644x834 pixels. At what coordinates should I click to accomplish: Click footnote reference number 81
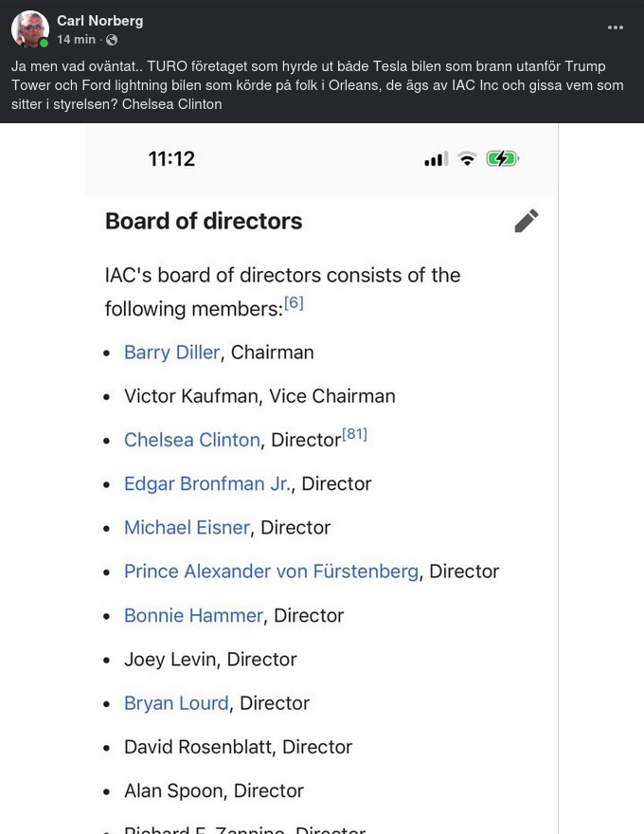tap(354, 434)
